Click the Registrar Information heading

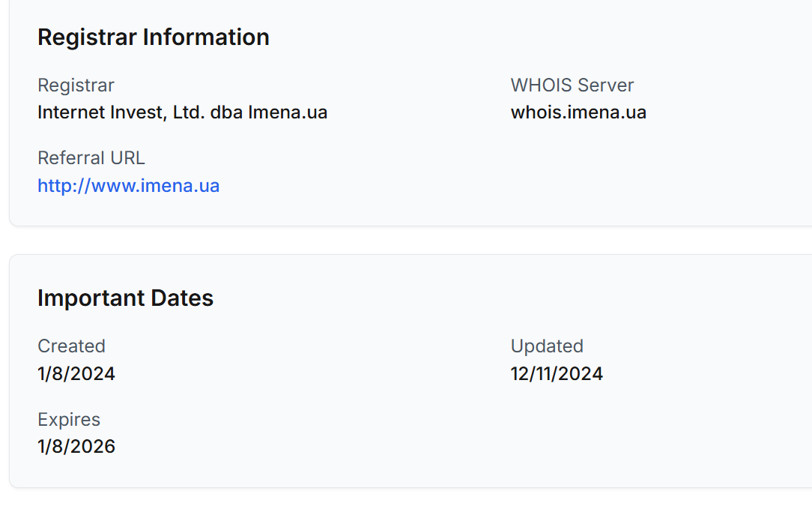[x=153, y=37]
